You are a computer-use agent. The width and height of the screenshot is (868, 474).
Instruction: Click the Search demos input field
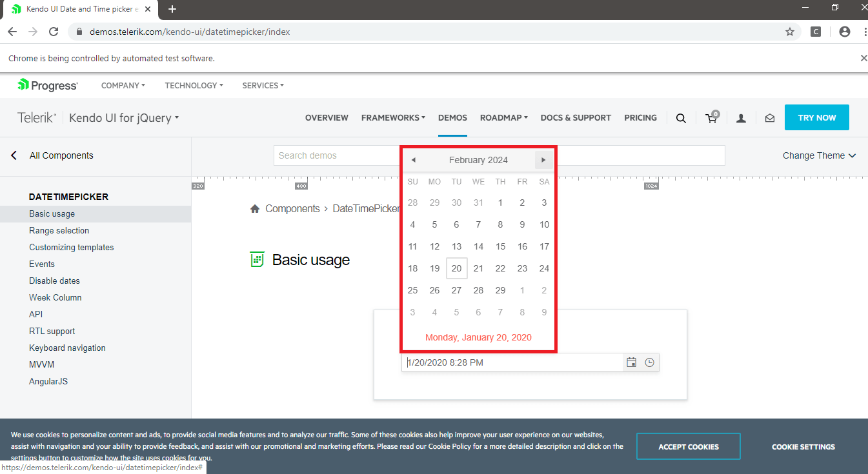pyautogui.click(x=336, y=155)
